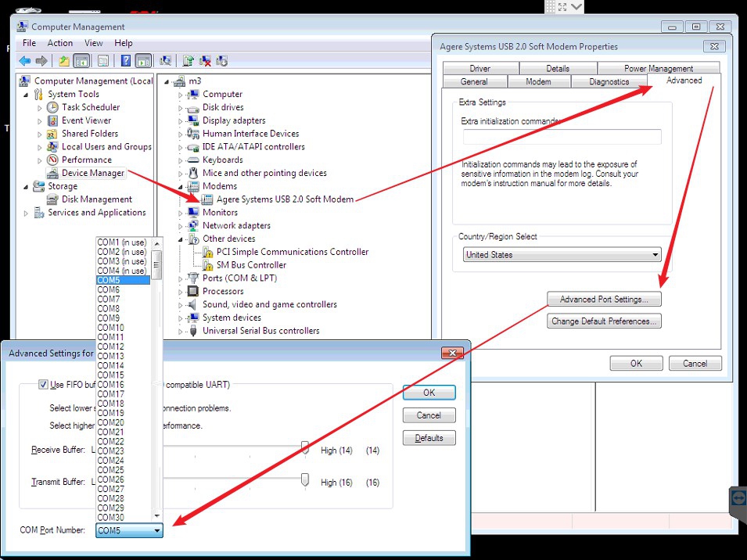Collapse the m3 computer root node
The height and width of the screenshot is (560, 747).
point(167,81)
